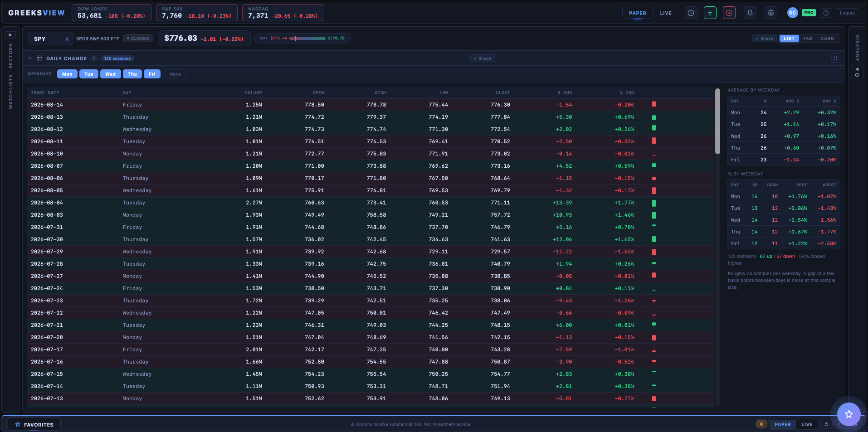Viewport: 868px width, 432px height.
Task: Click the Logout button
Action: coord(847,13)
